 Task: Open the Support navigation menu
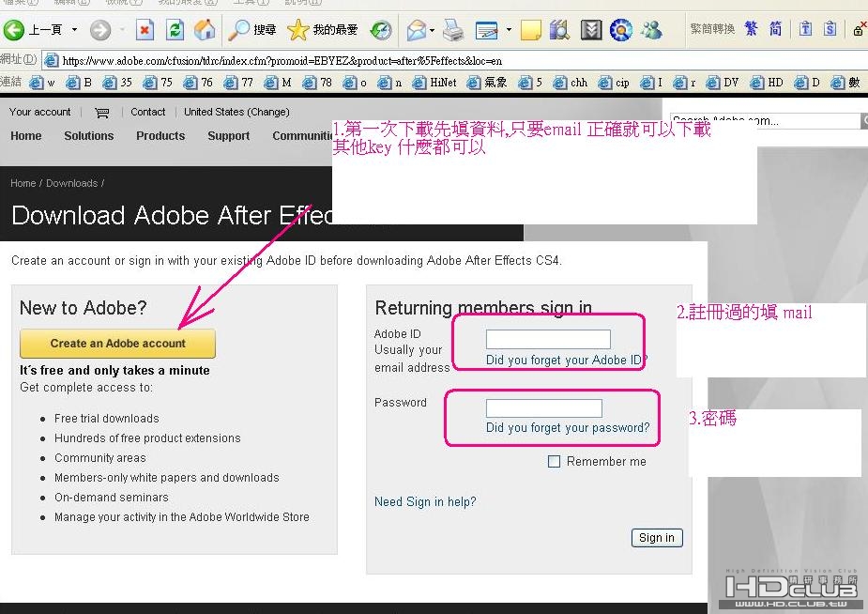(229, 135)
